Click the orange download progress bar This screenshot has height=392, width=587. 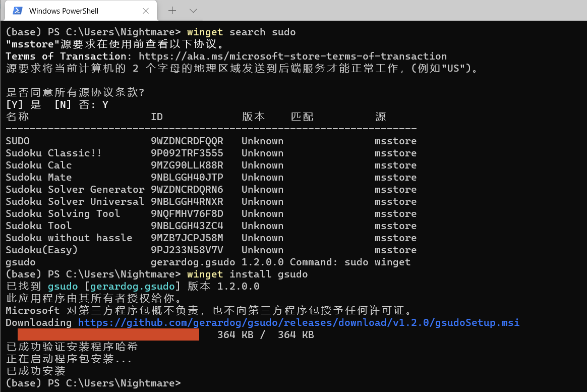pyautogui.click(x=108, y=334)
